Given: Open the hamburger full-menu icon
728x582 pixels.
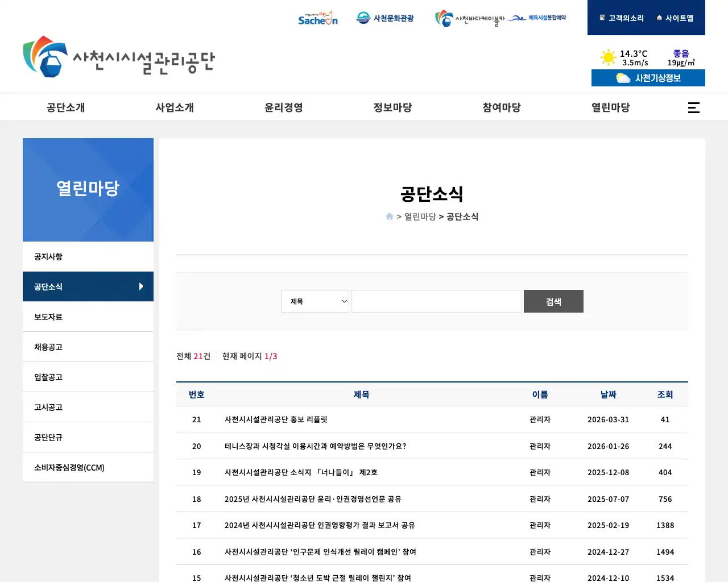Looking at the screenshot, I should (694, 107).
